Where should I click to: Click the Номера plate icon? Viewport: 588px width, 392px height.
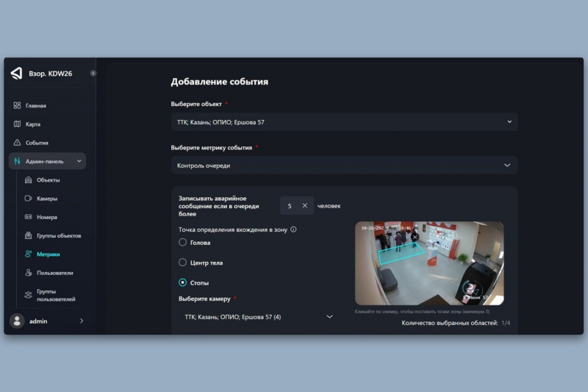(x=28, y=216)
